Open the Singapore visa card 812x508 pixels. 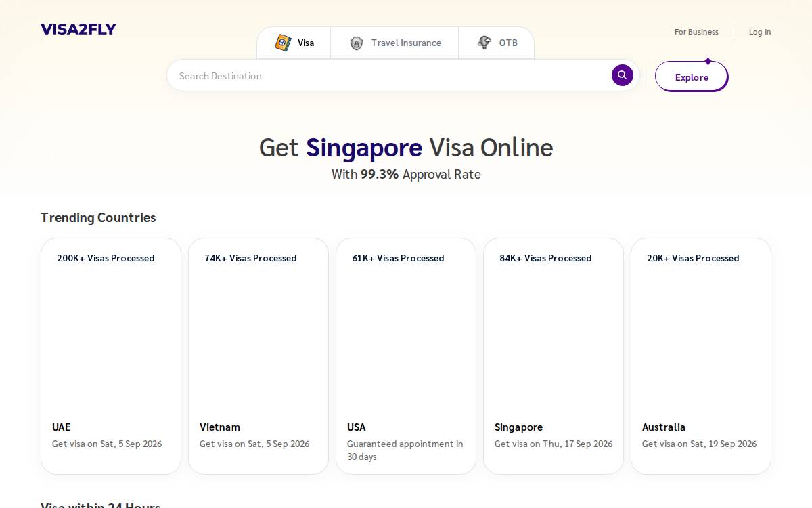pos(554,356)
